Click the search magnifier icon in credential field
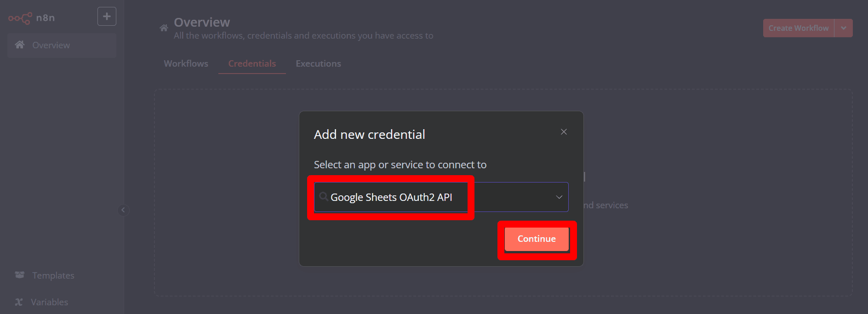Image resolution: width=868 pixels, height=314 pixels. click(x=324, y=197)
